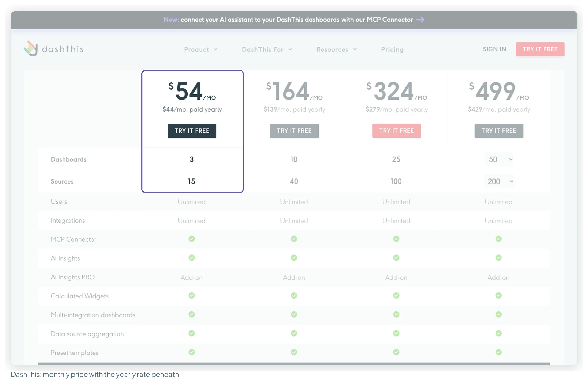Click the "AI Insights PRO" row label
The image size is (588, 385).
pos(73,277)
